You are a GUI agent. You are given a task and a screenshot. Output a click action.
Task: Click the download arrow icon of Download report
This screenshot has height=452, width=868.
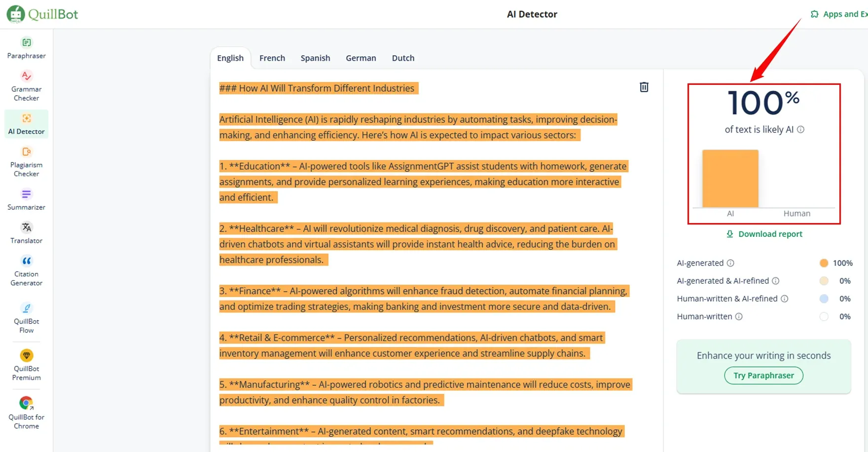[730, 234]
